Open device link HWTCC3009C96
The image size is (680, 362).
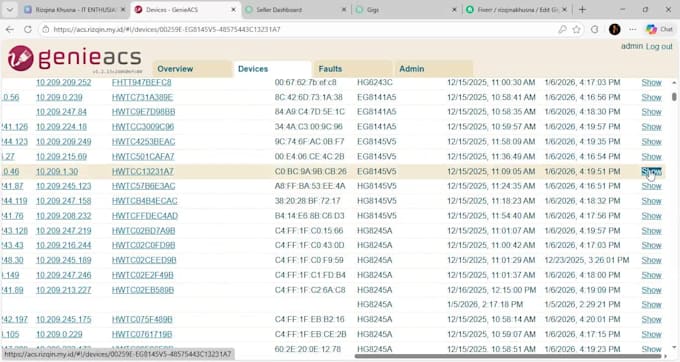tap(143, 127)
